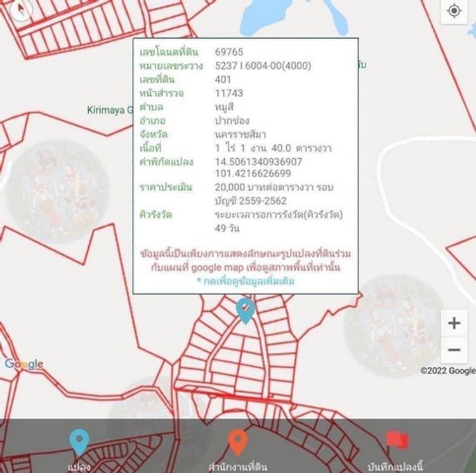Switch to the แปลง tab label

(x=79, y=467)
